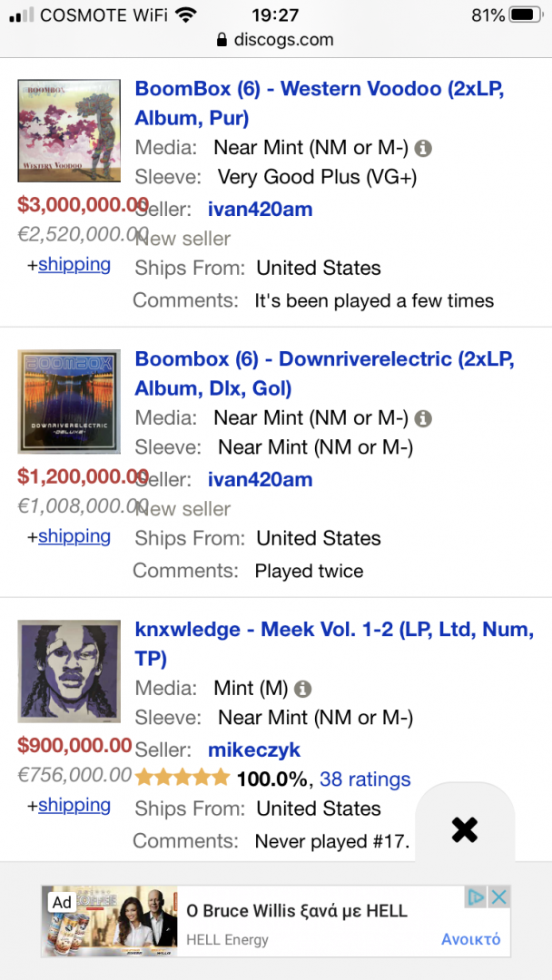Tap the info icon next to Mint (M)
Screen dimensions: 552x980
(x=303, y=689)
